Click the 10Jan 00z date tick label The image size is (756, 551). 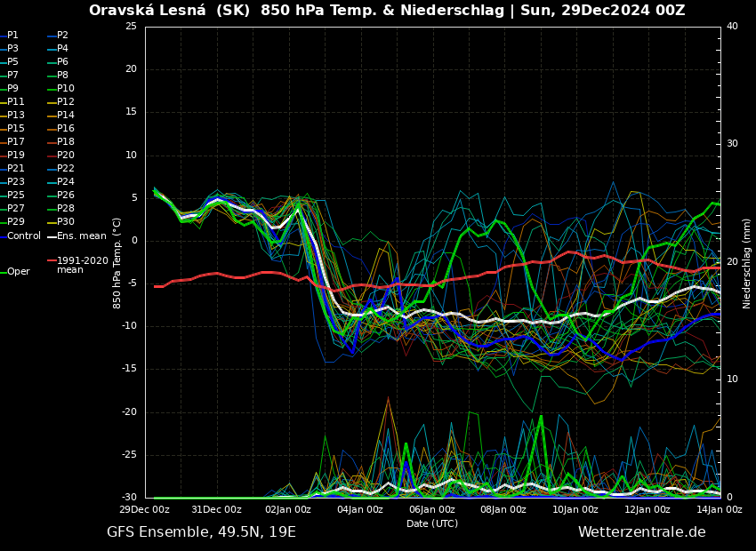tap(575, 510)
